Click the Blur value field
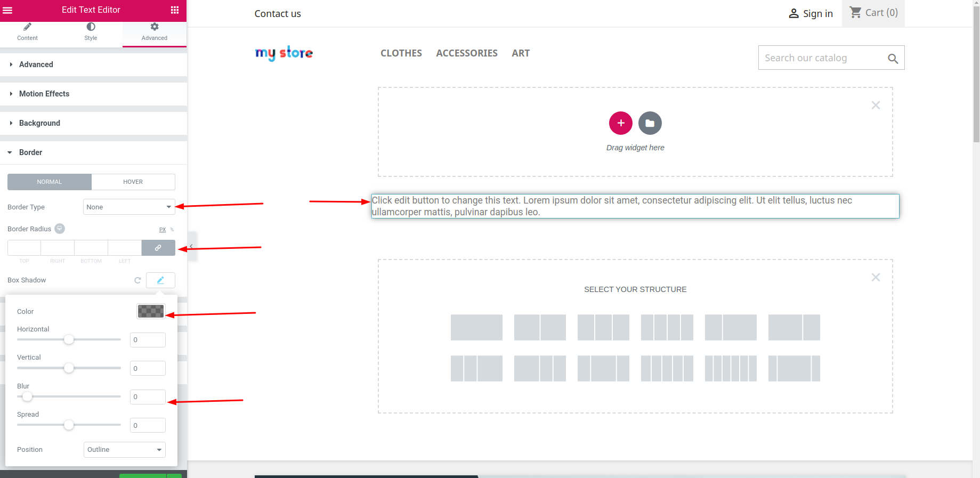Viewport: 980px width, 478px height. pyautogui.click(x=148, y=397)
